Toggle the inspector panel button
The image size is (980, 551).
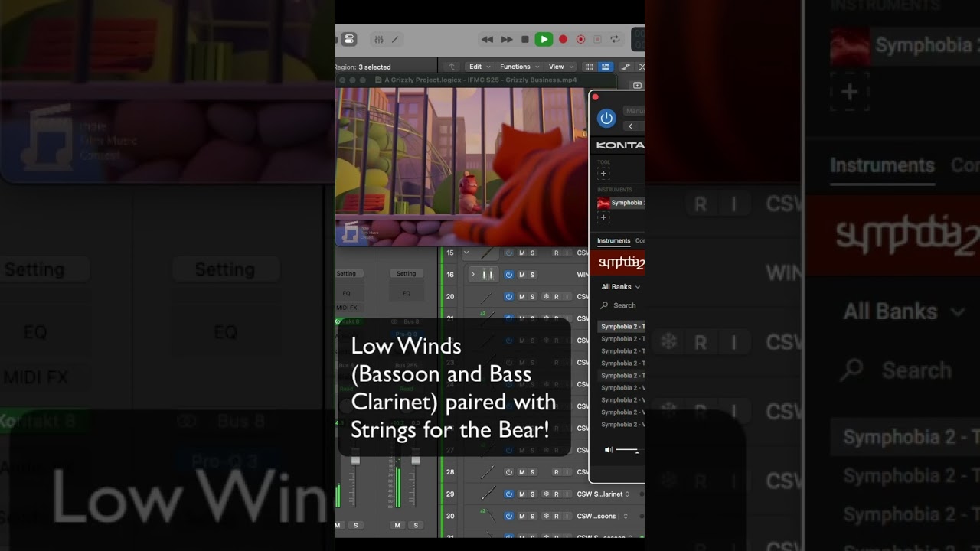point(348,39)
